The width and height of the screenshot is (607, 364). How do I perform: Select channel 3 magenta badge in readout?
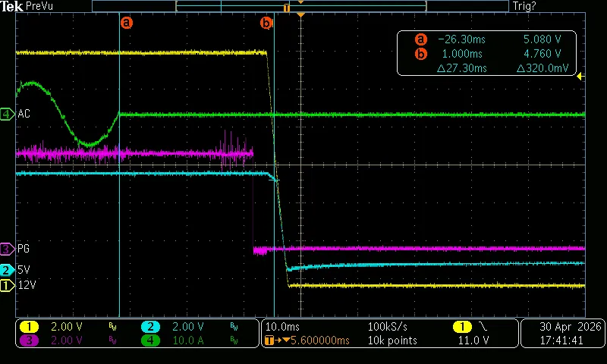(29, 340)
